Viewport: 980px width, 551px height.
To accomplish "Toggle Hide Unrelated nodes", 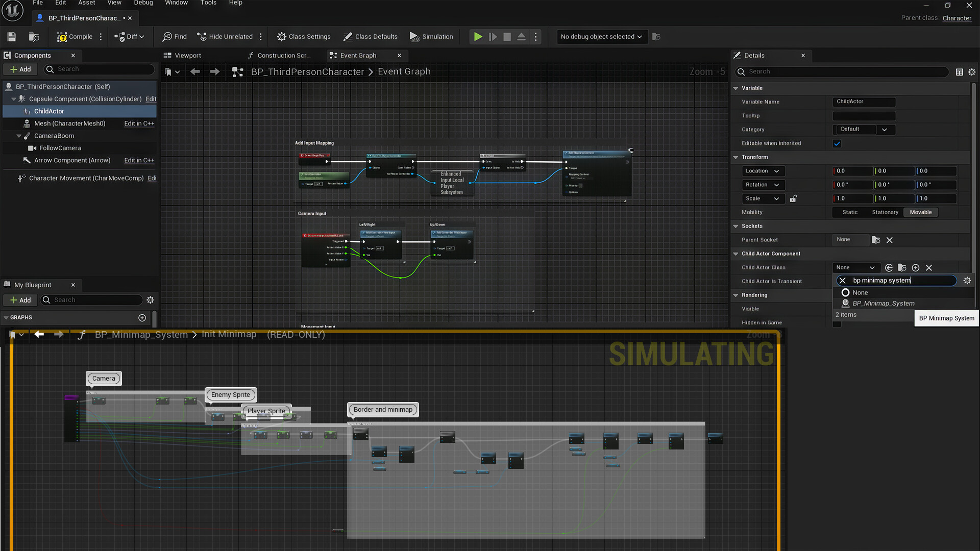I will [225, 36].
